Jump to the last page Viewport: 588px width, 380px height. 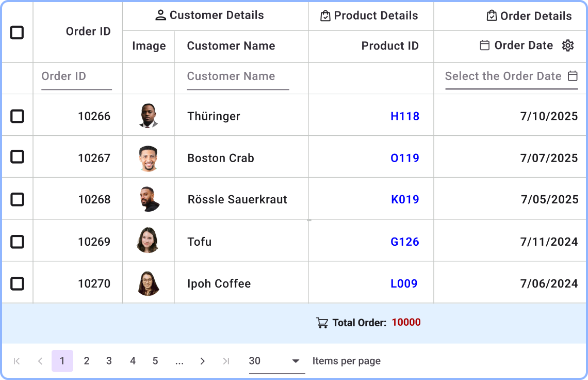[x=226, y=361]
